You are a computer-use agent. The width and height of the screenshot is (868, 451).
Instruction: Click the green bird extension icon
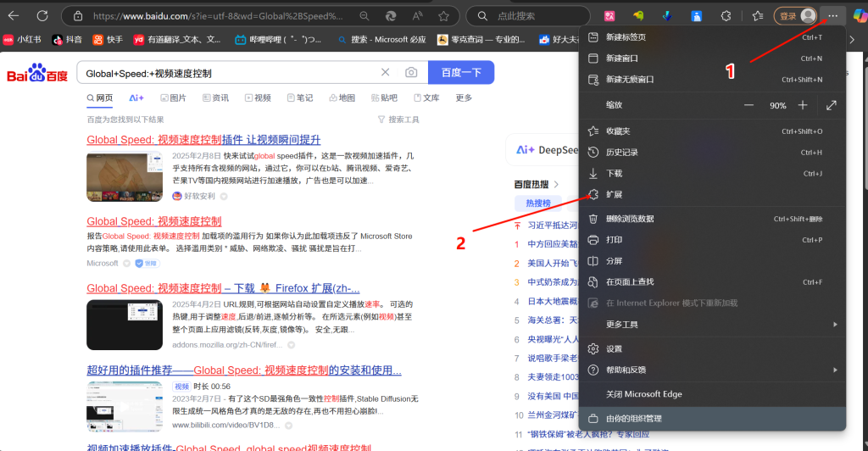[x=638, y=16]
